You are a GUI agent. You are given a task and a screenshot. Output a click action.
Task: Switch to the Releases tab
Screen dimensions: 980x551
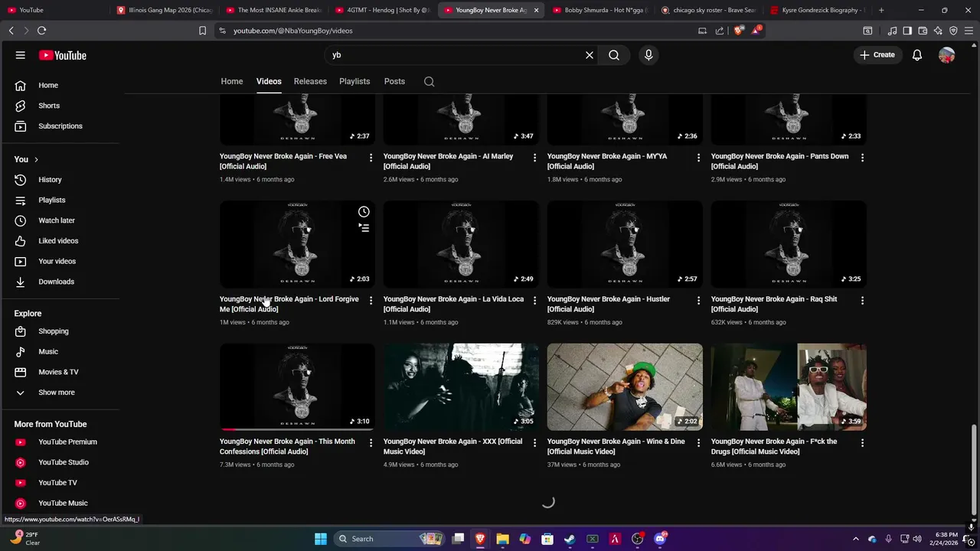click(310, 81)
